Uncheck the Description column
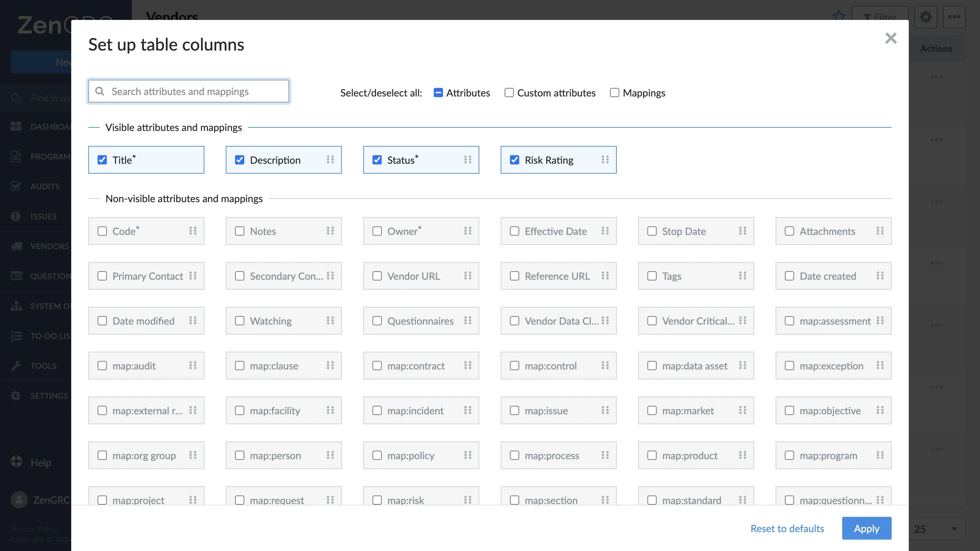Screen dimensions: 980x551 point(240,160)
